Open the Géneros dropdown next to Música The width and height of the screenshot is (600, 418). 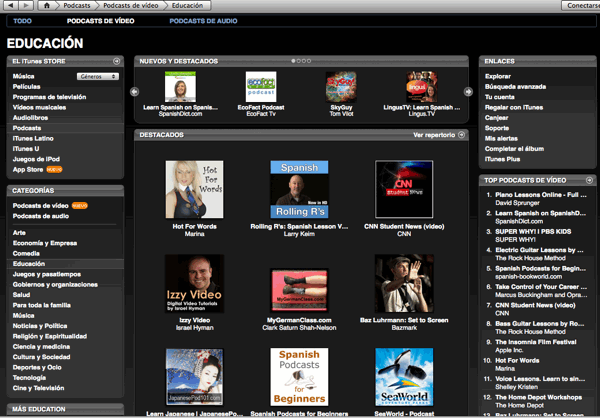(x=98, y=76)
